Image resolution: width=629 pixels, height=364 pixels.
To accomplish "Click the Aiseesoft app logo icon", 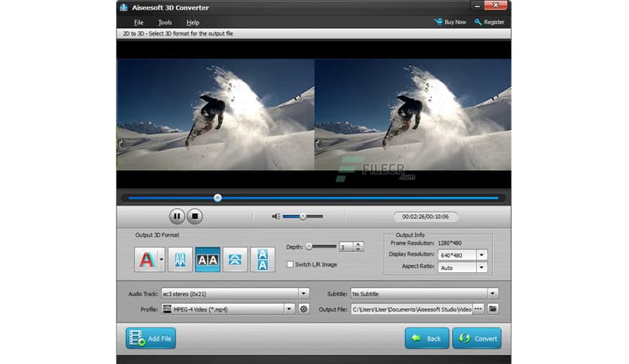I will [x=123, y=8].
